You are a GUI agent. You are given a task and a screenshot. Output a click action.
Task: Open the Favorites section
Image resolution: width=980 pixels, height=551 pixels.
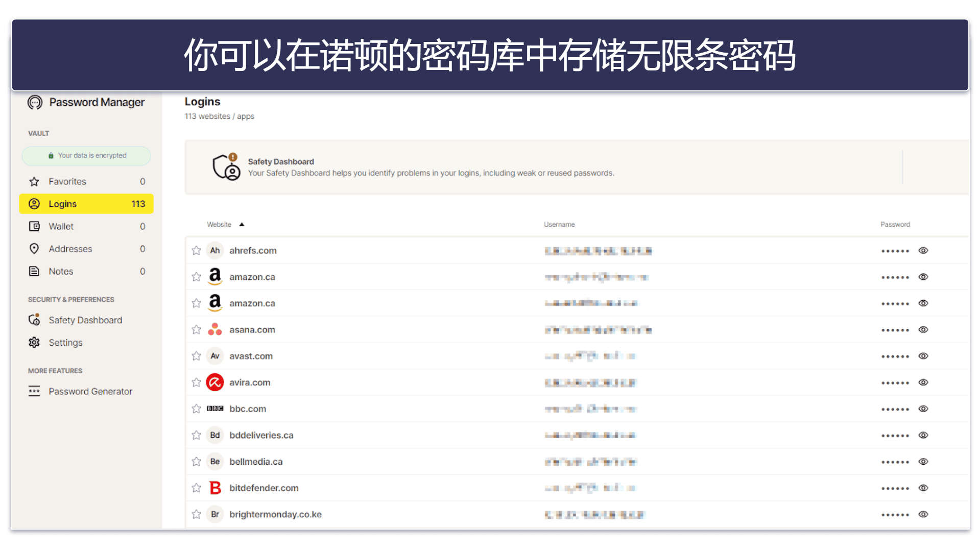86,182
